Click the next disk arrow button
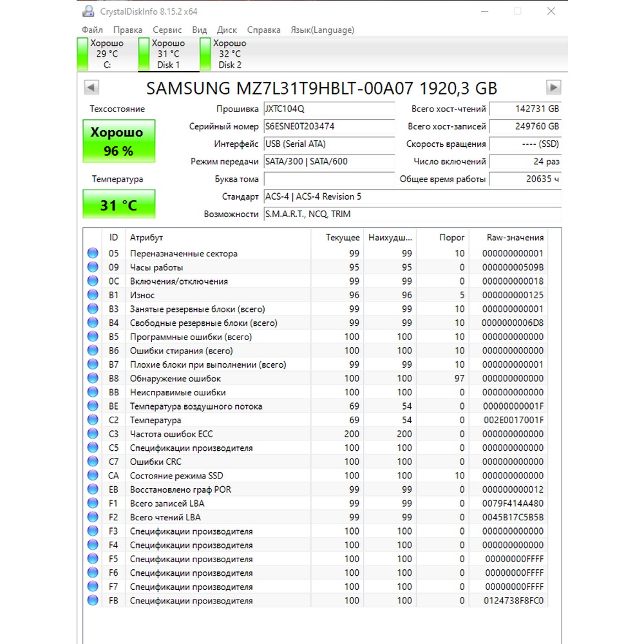This screenshot has width=644, height=644. tap(553, 88)
